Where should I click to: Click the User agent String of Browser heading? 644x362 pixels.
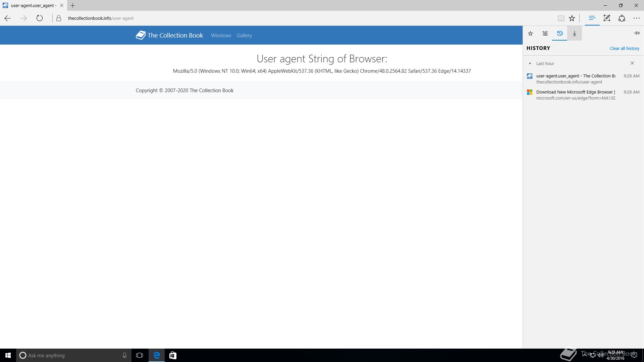click(x=322, y=59)
